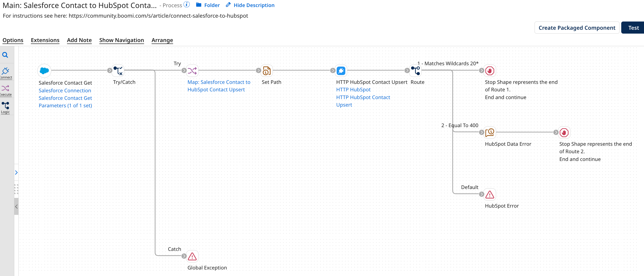Click Add Note in the toolbar
The height and width of the screenshot is (276, 644).
click(79, 40)
